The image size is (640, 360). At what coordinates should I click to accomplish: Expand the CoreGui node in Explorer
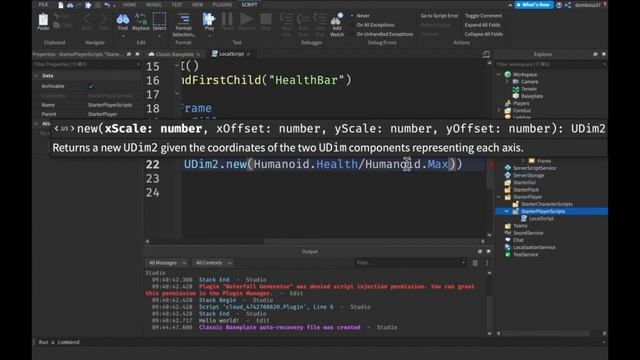(x=499, y=111)
